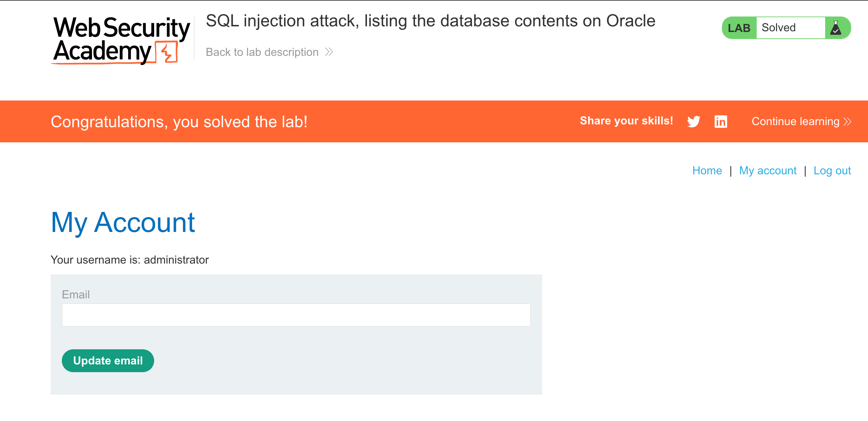
Task: Click the green LAB badge
Action: tap(739, 28)
